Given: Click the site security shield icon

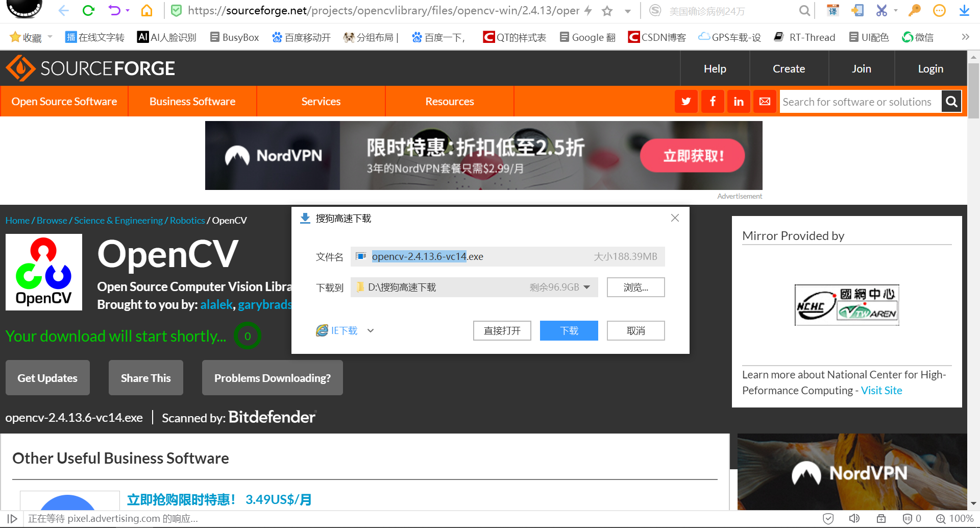Looking at the screenshot, I should [176, 11].
